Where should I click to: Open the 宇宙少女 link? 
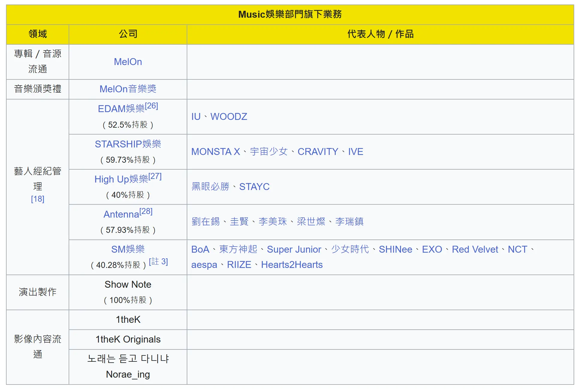pos(269,152)
